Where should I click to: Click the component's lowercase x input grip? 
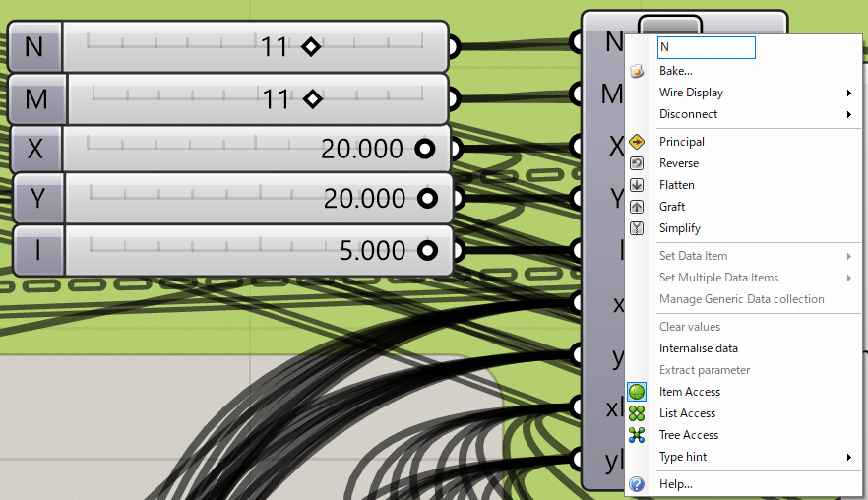click(x=577, y=302)
